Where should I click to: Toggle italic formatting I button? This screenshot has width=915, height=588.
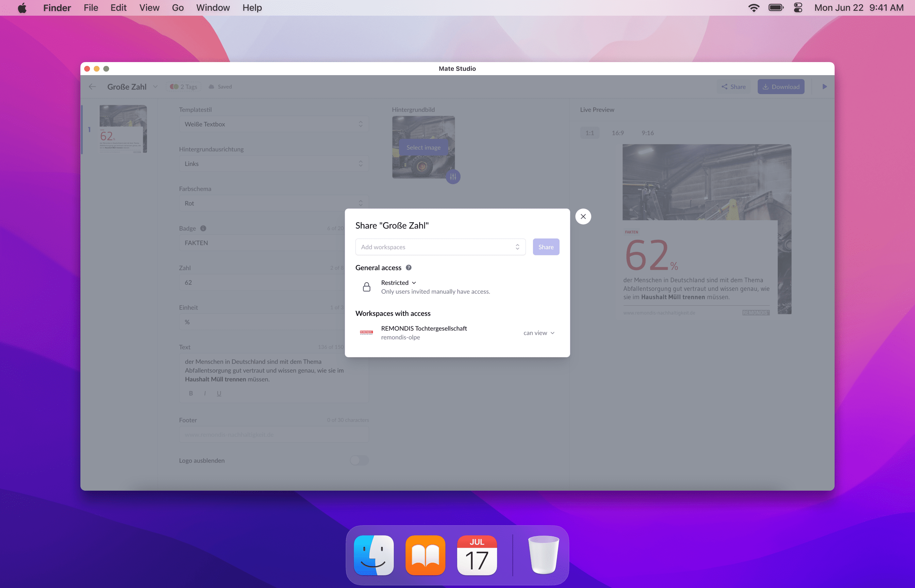tap(205, 393)
